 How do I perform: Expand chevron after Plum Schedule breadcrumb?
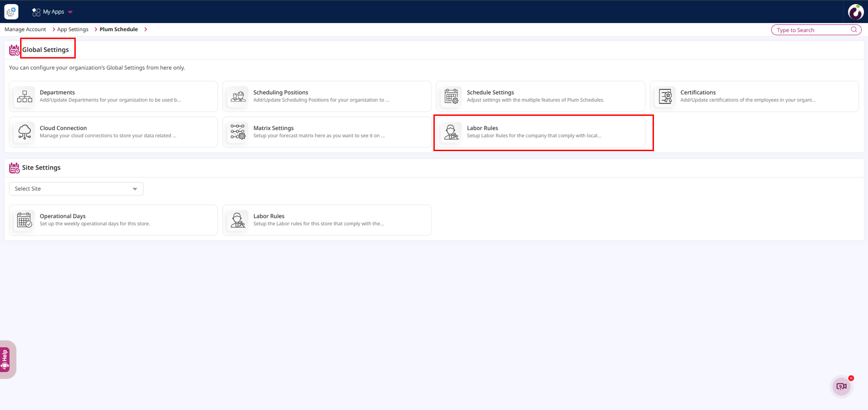[x=146, y=30]
